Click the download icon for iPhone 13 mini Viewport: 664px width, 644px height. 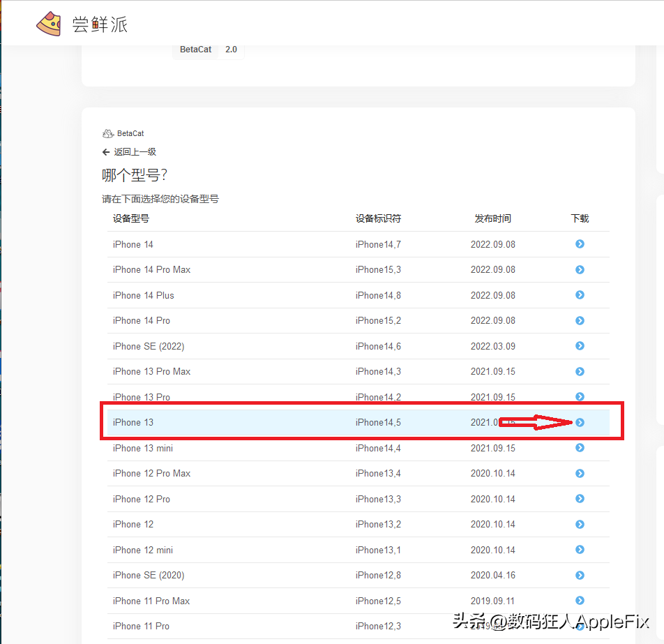point(580,448)
